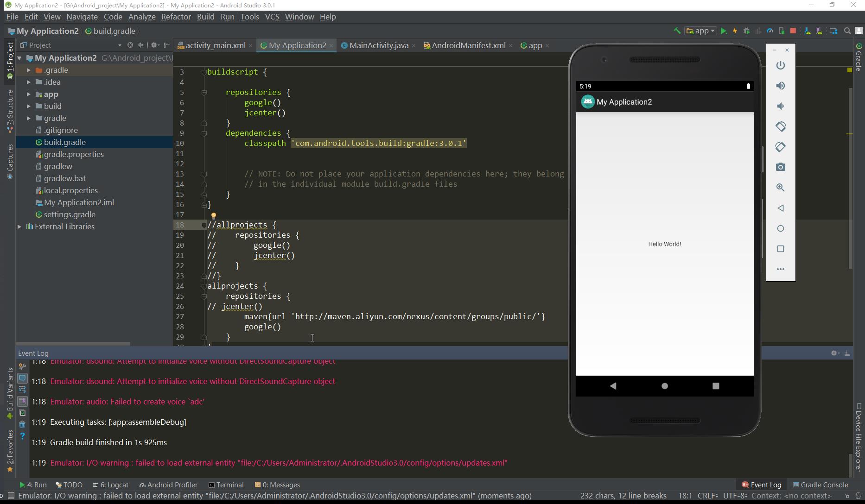865x504 pixels.
Task: Run the app with green play button
Action: (x=724, y=31)
